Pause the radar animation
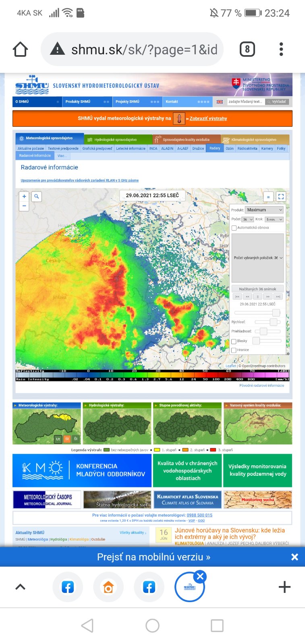Viewport: 305px width, 644px height. pyautogui.click(x=258, y=297)
